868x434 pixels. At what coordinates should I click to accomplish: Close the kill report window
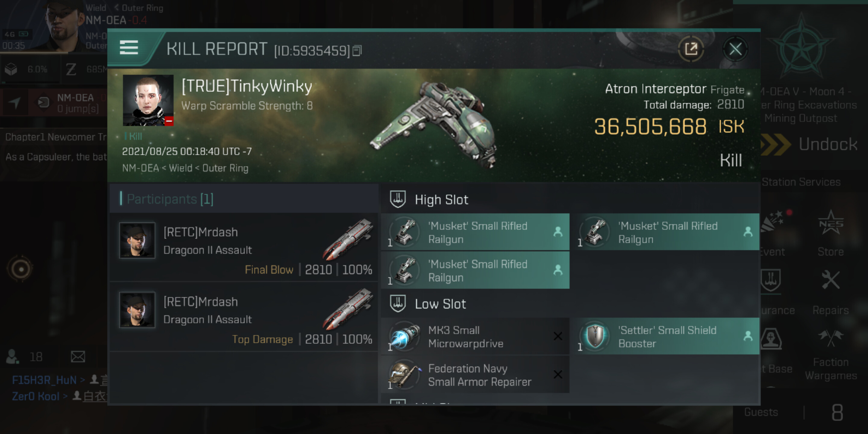[x=735, y=49]
